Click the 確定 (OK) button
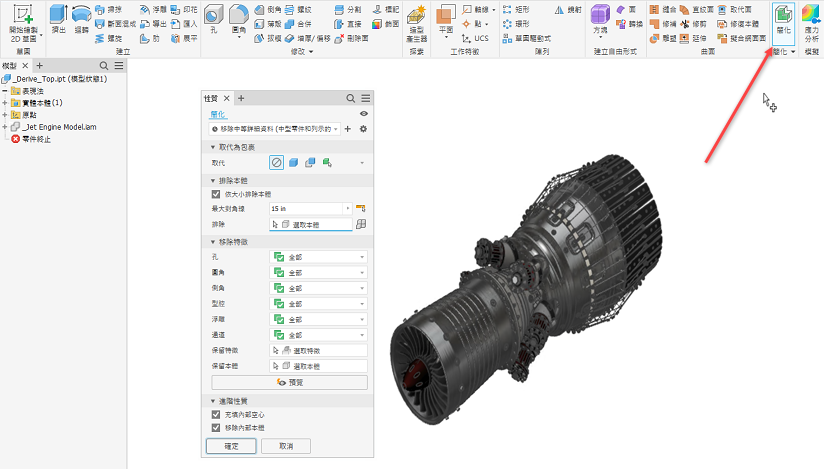This screenshot has height=469, width=824. 231,446
